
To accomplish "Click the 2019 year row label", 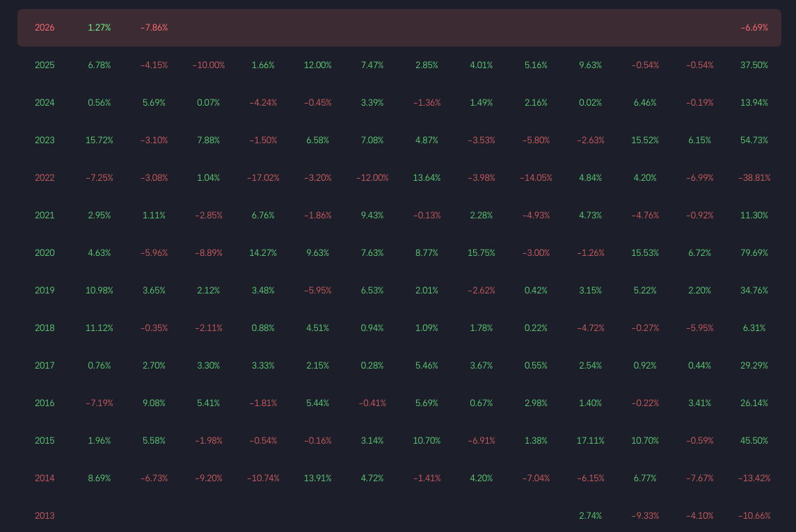I will coord(45,291).
